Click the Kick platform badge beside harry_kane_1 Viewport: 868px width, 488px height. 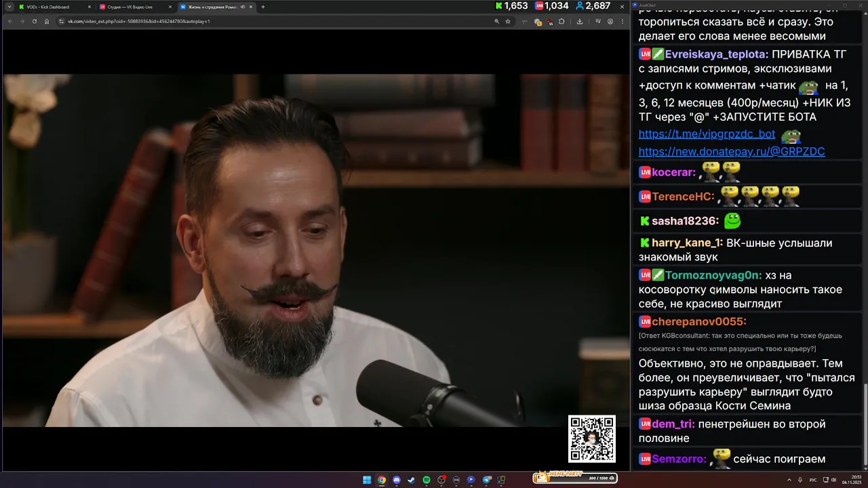[x=645, y=243]
